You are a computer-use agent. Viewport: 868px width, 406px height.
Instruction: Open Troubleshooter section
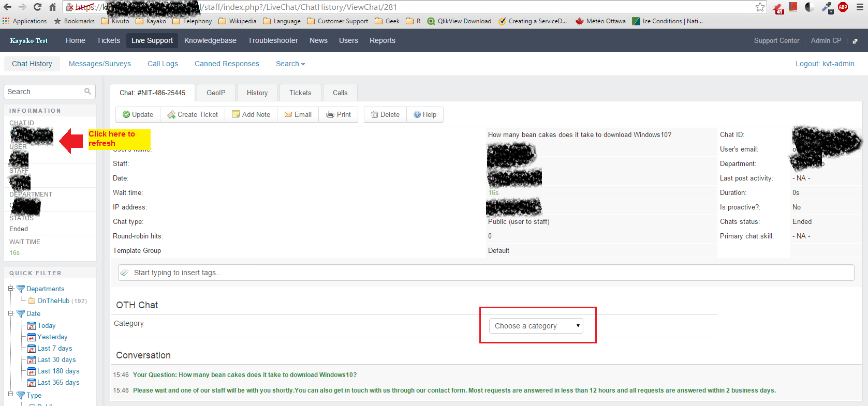coord(273,40)
